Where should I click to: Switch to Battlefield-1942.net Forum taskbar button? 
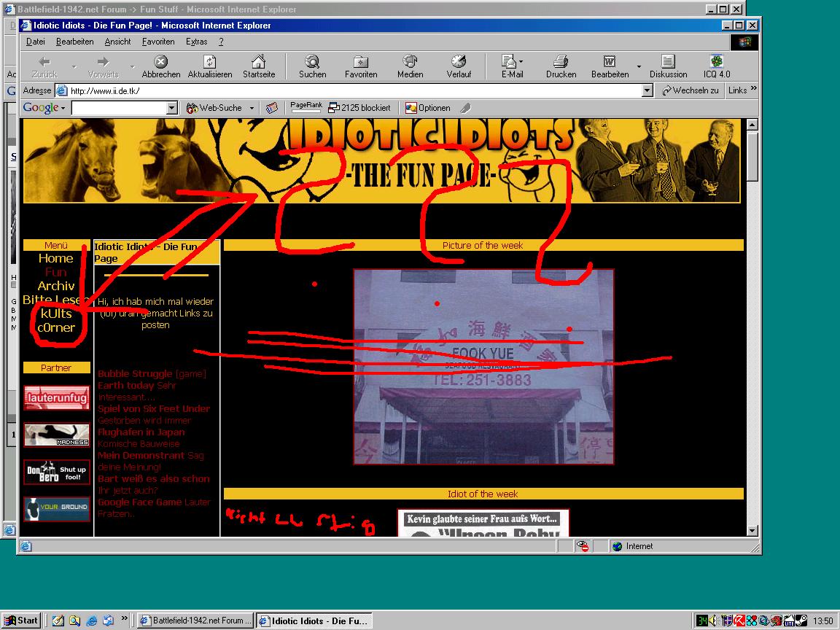195,621
